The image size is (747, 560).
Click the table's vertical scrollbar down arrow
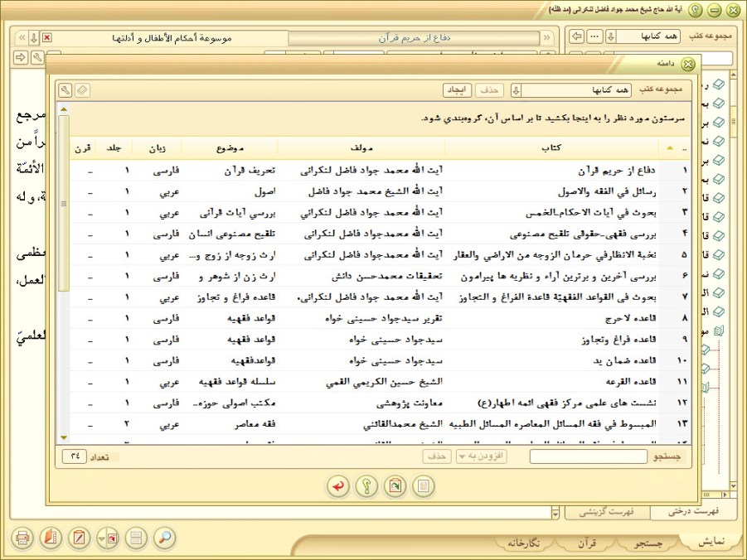point(64,437)
